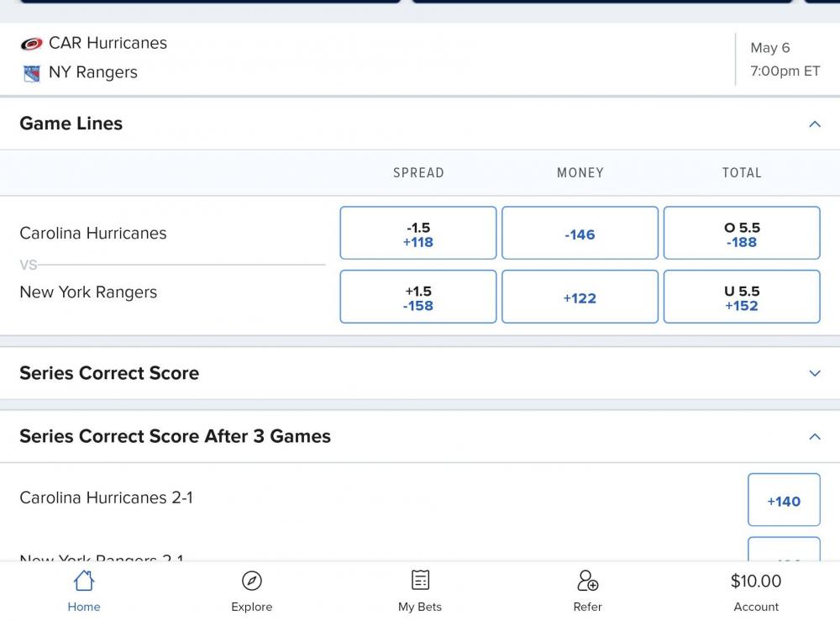Tap the May 6 7:00pm ET game time

coord(785,60)
